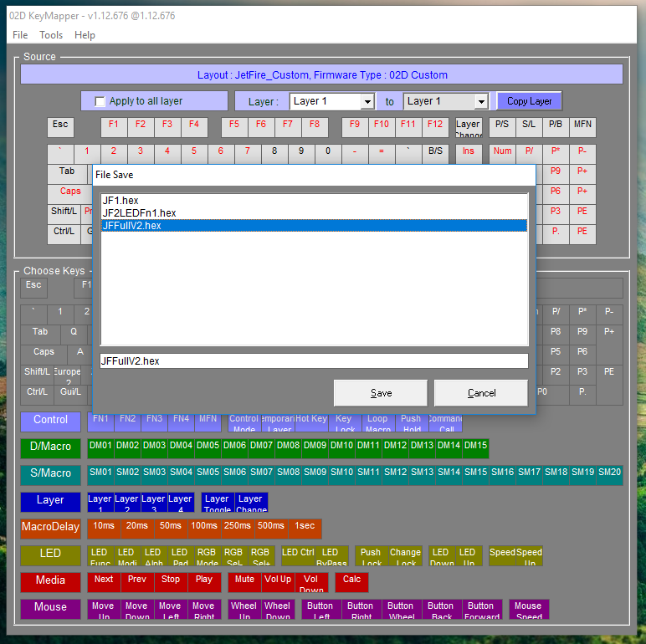Open the Help menu
This screenshot has height=644, width=646.
tap(85, 35)
